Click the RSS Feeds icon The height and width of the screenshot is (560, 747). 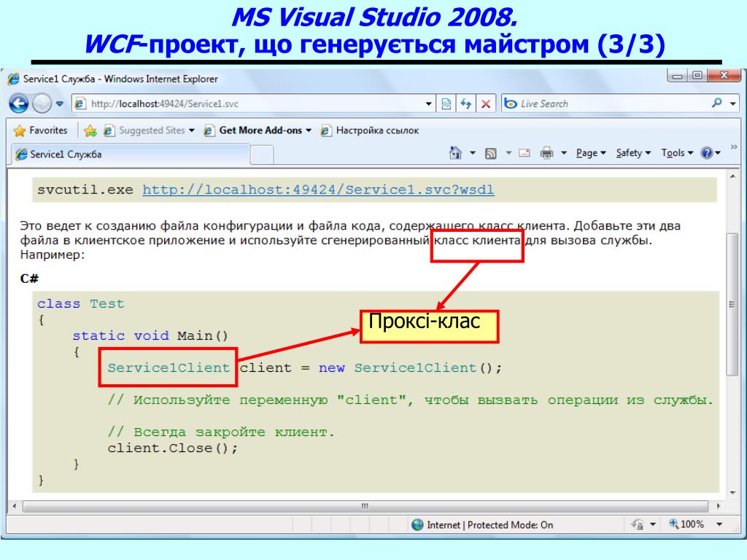click(x=491, y=153)
